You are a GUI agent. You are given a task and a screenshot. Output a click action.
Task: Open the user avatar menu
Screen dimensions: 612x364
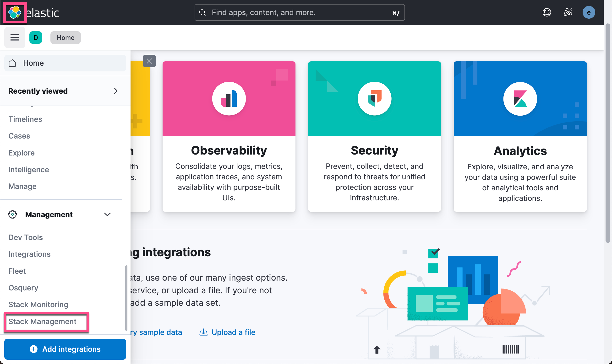pyautogui.click(x=588, y=12)
